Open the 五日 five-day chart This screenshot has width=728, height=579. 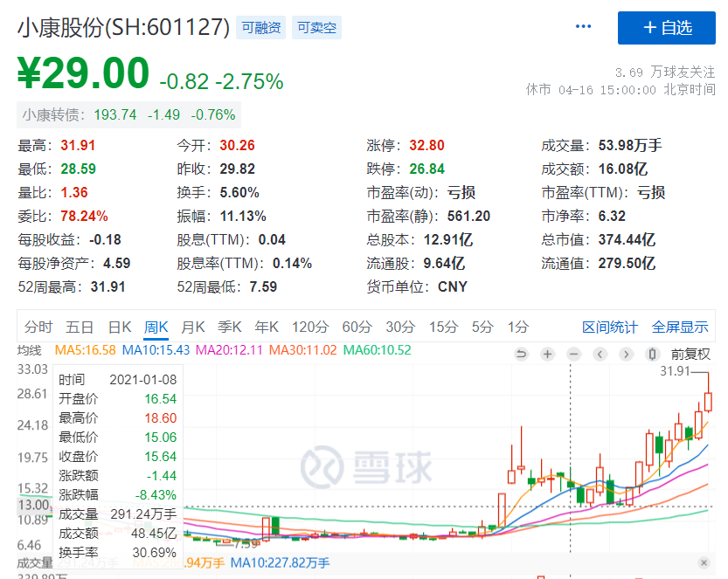pyautogui.click(x=80, y=327)
